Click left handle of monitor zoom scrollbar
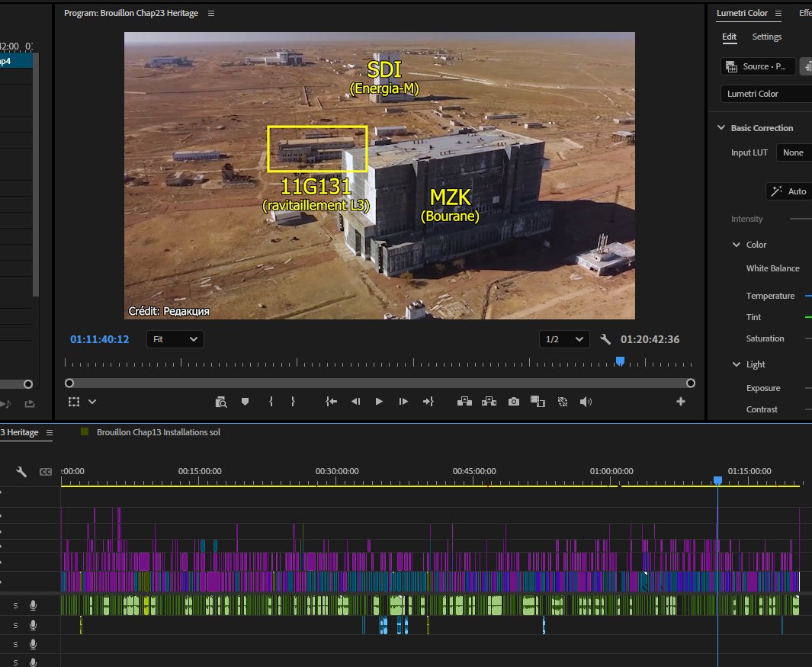The image size is (812, 667). click(x=69, y=383)
